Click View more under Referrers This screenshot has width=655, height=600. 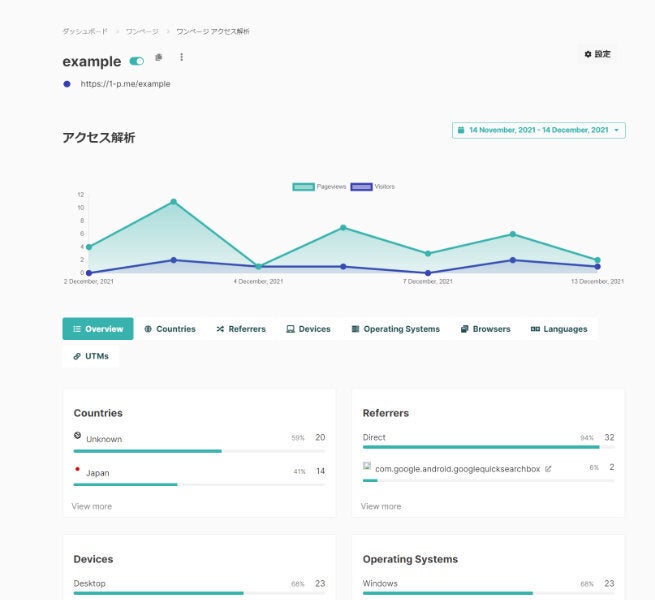click(381, 506)
